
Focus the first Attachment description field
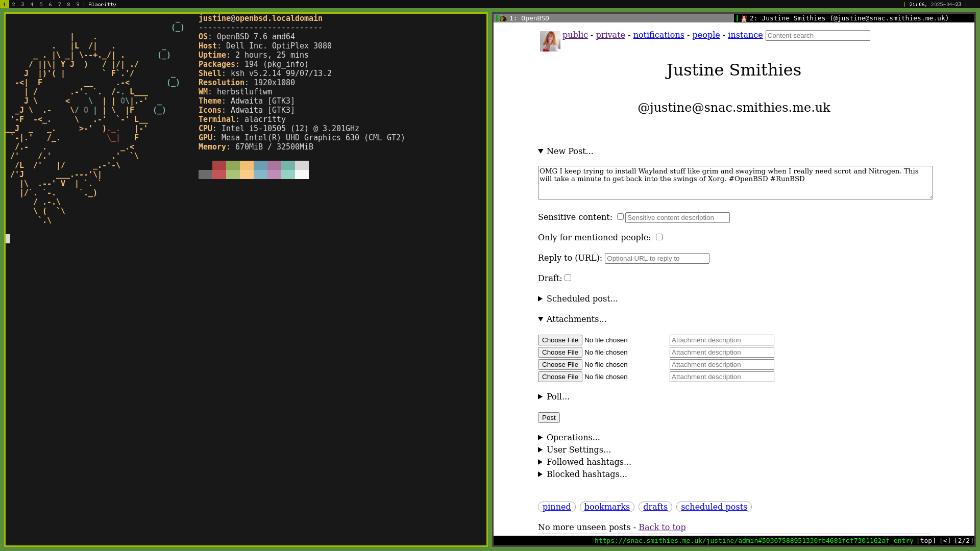(722, 340)
